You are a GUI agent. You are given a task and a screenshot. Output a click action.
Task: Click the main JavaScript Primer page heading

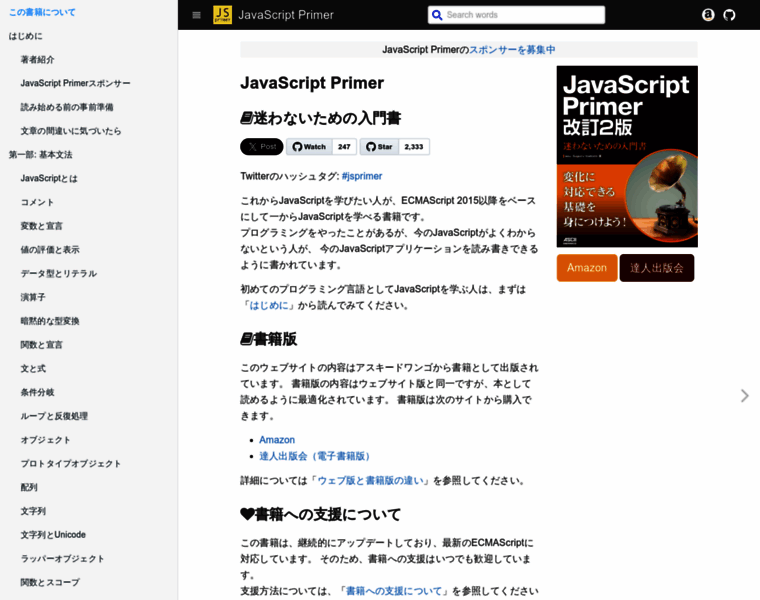point(312,83)
